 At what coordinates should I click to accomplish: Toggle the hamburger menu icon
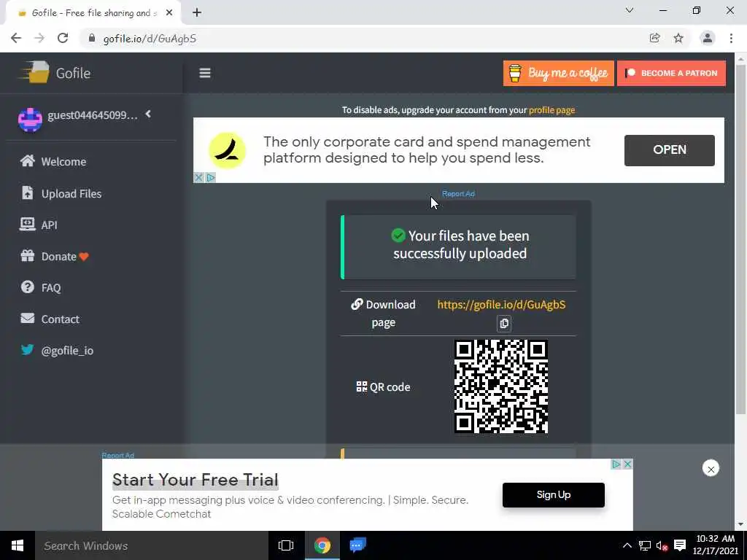tap(205, 73)
